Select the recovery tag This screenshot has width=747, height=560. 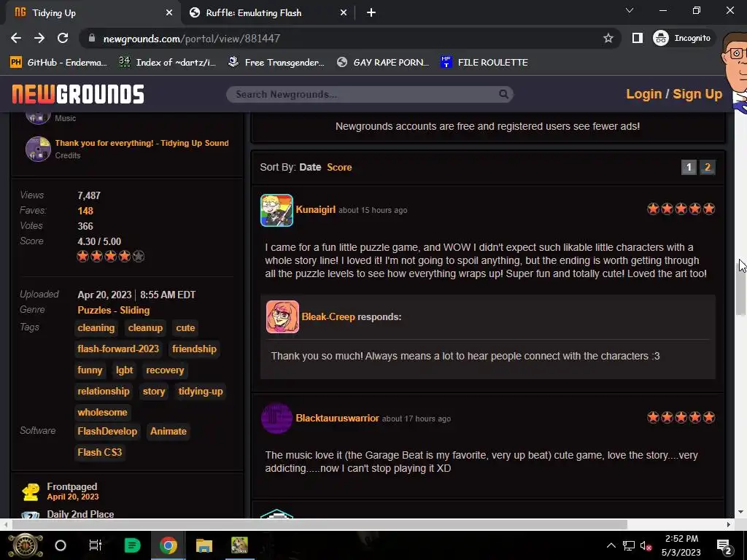click(165, 370)
